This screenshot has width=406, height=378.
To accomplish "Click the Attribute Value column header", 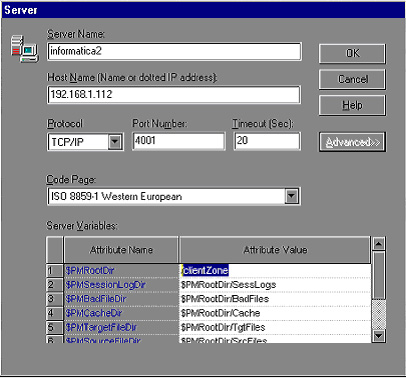I will click(x=275, y=250).
